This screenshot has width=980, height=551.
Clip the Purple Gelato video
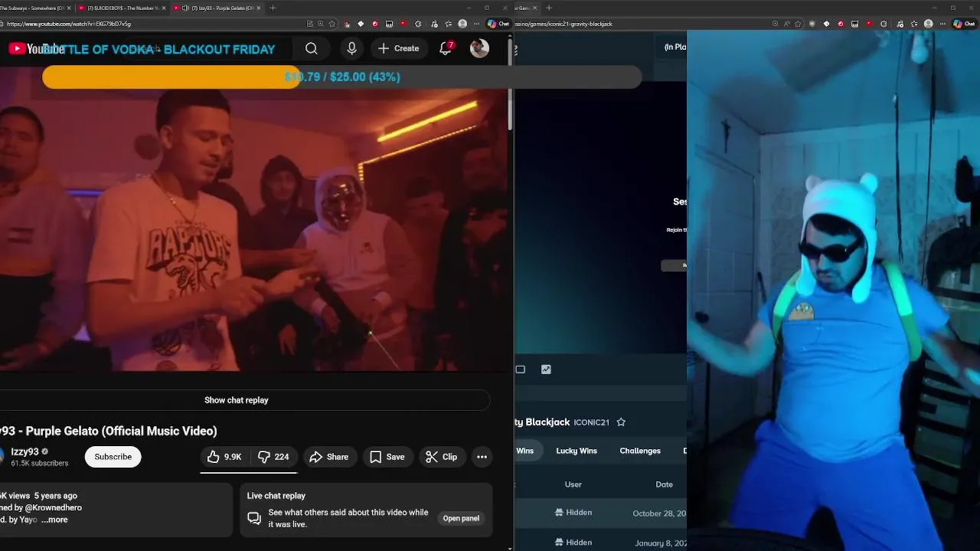click(x=442, y=457)
